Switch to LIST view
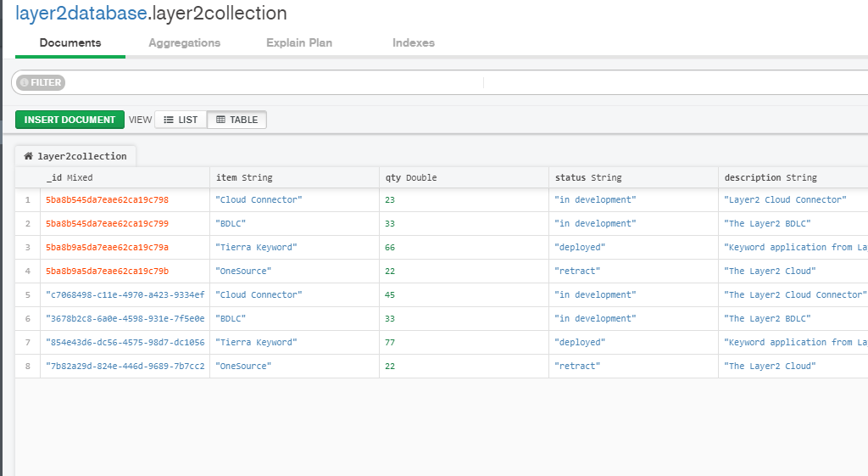Screen dimensions: 868x476 click(181, 120)
